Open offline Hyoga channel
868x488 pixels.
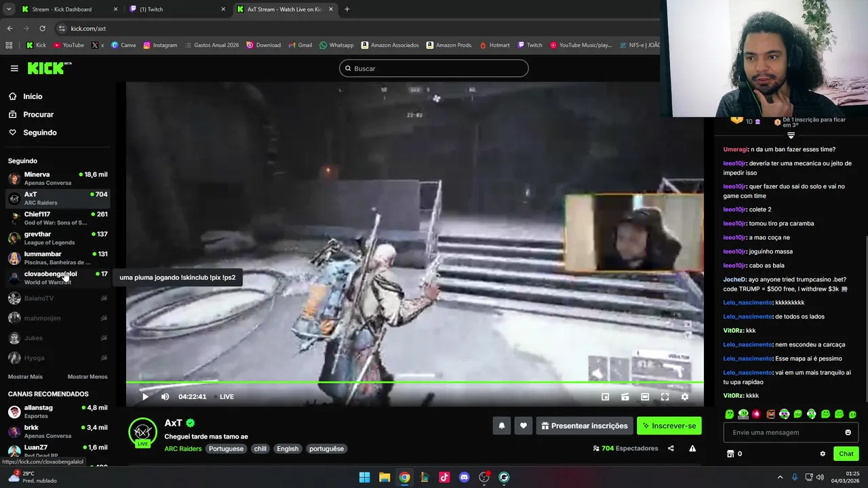coord(58,358)
